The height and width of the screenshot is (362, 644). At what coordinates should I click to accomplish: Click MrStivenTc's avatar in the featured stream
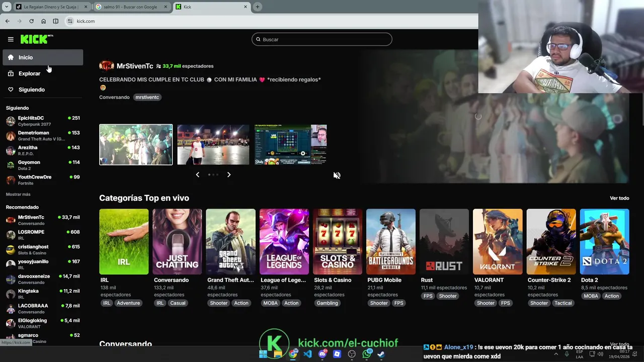pos(106,66)
